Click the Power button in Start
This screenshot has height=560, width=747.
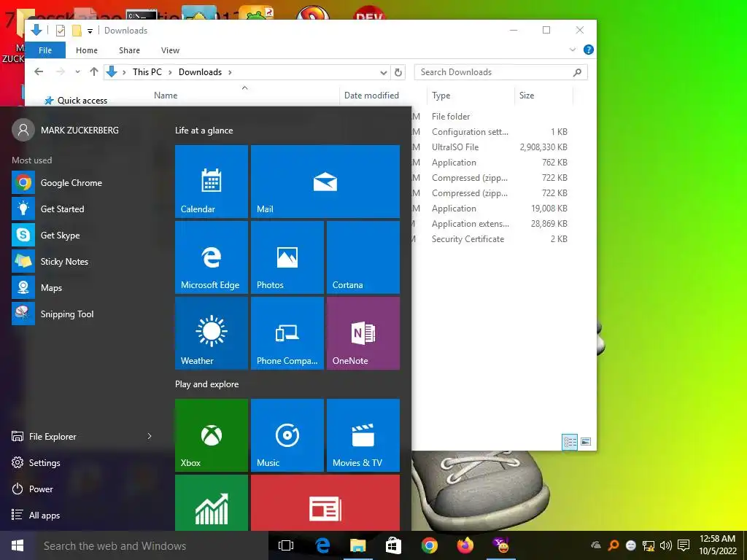[x=32, y=489]
